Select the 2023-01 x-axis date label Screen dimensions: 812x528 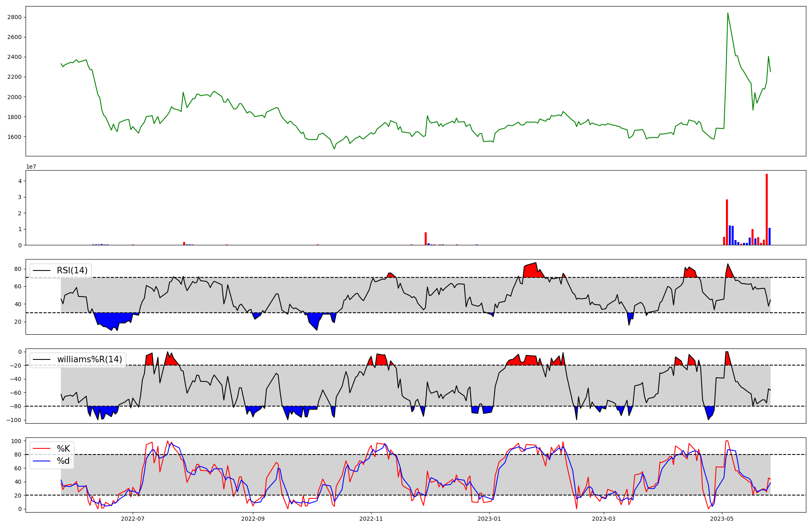(x=489, y=519)
